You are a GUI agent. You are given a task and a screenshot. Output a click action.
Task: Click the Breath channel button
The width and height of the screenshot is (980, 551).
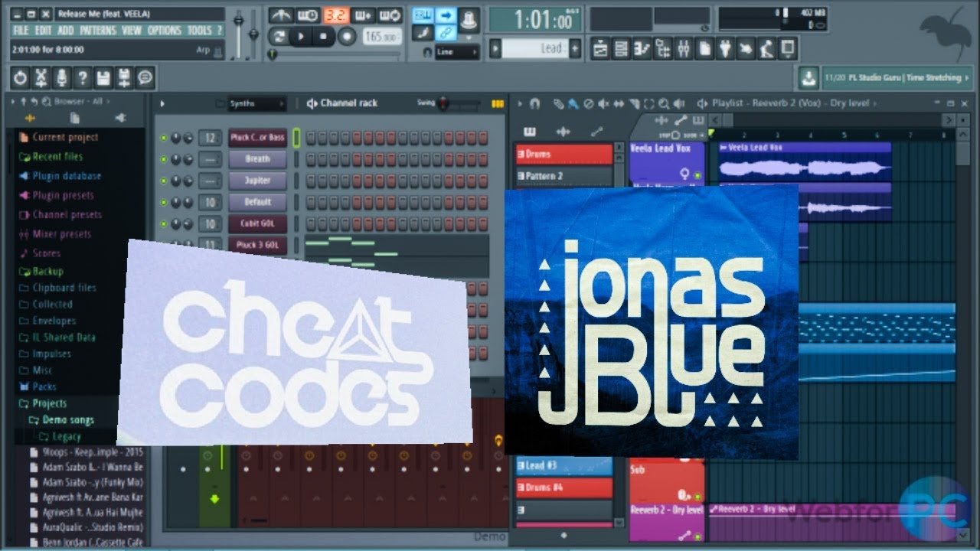point(257,159)
